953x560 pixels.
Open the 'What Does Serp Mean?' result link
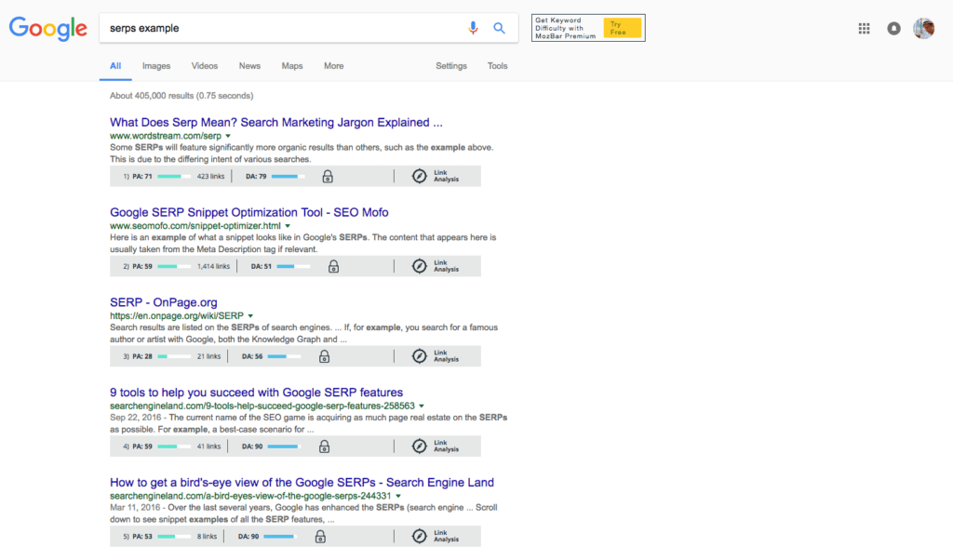point(275,122)
